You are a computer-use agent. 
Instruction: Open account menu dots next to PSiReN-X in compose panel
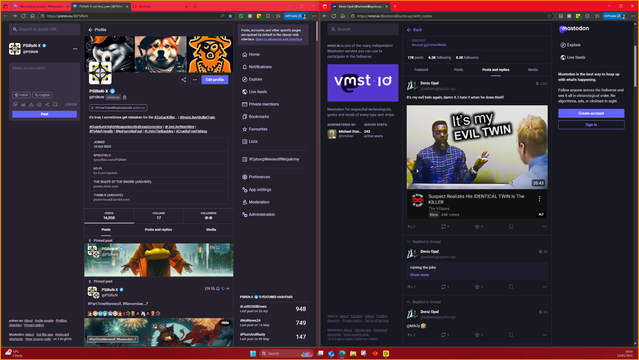click(x=75, y=49)
